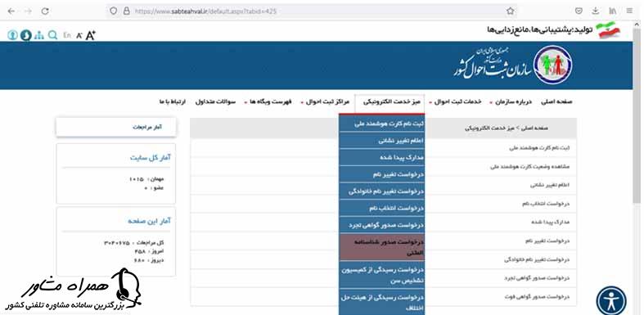
Task: Switch language via the En link
Action: 67,36
